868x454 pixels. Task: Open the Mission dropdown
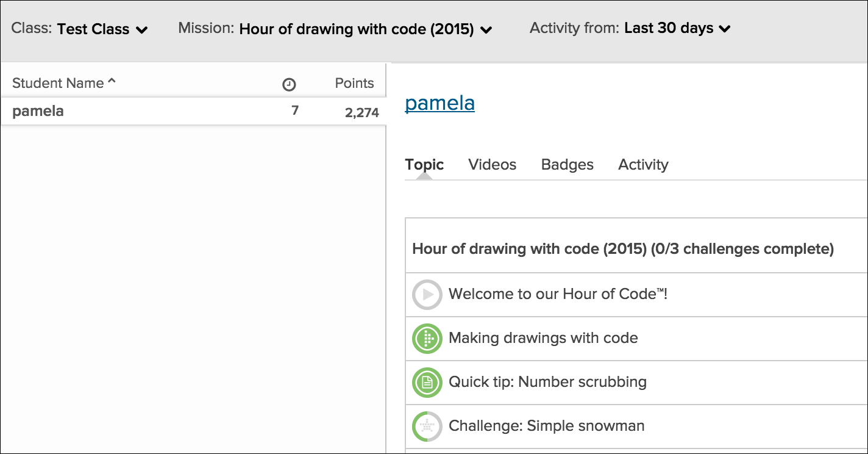pyautogui.click(x=364, y=29)
